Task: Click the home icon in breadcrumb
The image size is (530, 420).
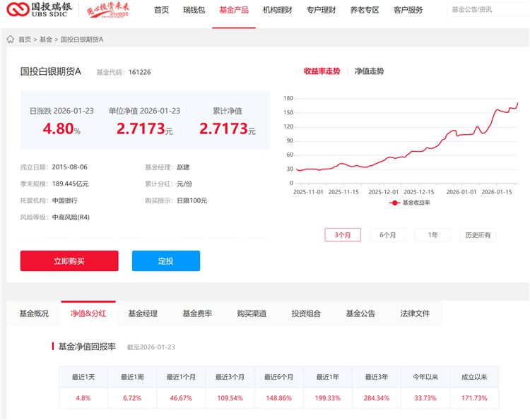Action: pos(11,40)
